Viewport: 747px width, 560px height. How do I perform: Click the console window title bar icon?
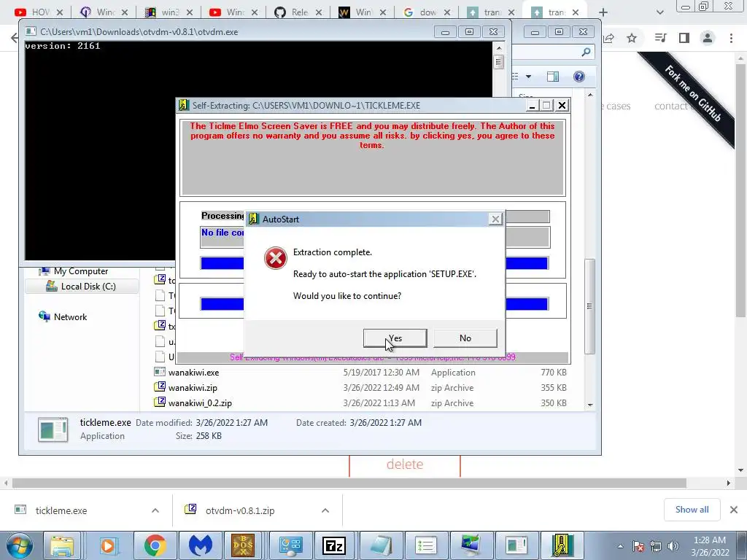pyautogui.click(x=31, y=31)
